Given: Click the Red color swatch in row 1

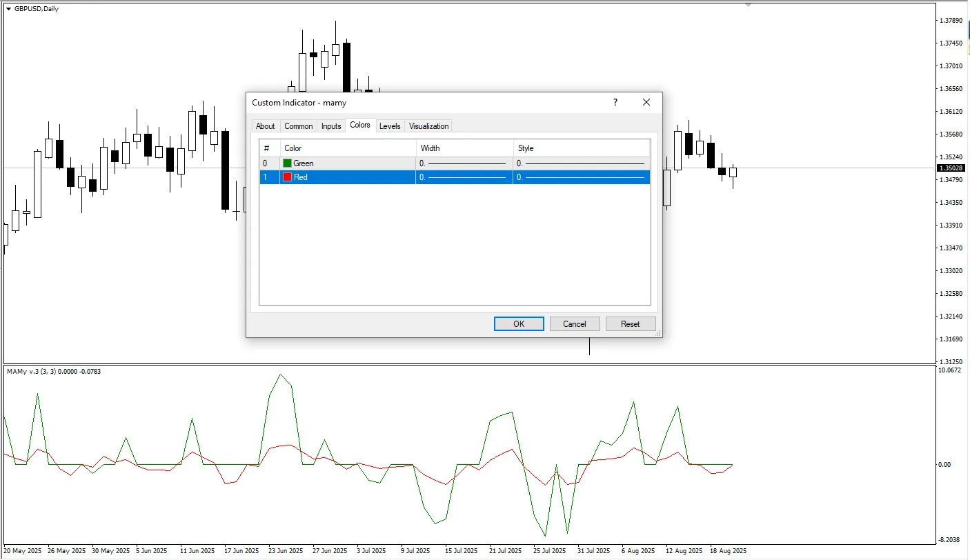Looking at the screenshot, I should click(x=287, y=177).
